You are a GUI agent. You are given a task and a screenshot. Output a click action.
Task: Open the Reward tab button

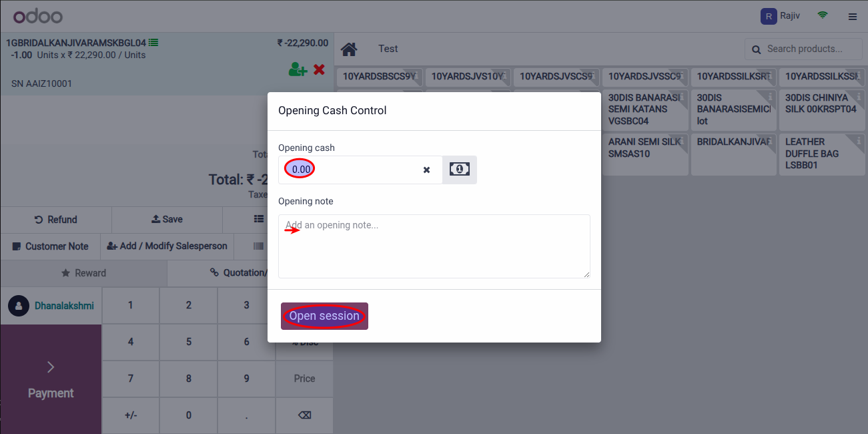click(83, 273)
